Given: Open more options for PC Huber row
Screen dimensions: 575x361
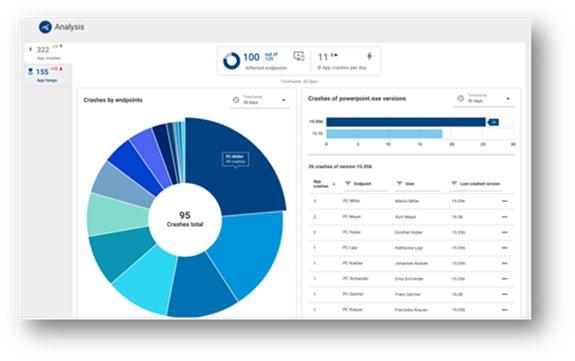Looking at the screenshot, I should [x=505, y=232].
